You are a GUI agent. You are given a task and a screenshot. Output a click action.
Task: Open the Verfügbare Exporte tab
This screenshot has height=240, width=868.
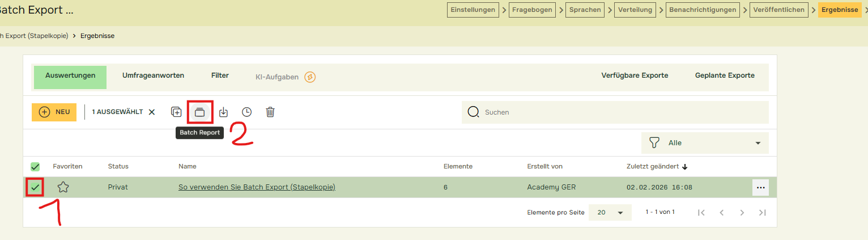[635, 75]
